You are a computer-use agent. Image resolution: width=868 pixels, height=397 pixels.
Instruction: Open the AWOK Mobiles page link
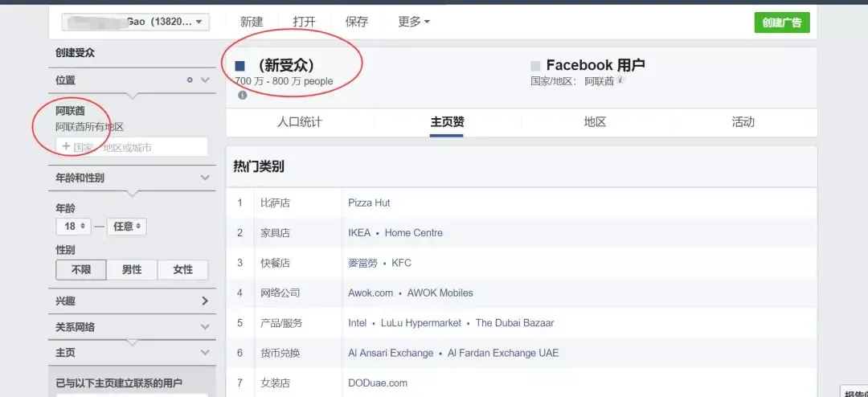[x=440, y=293]
